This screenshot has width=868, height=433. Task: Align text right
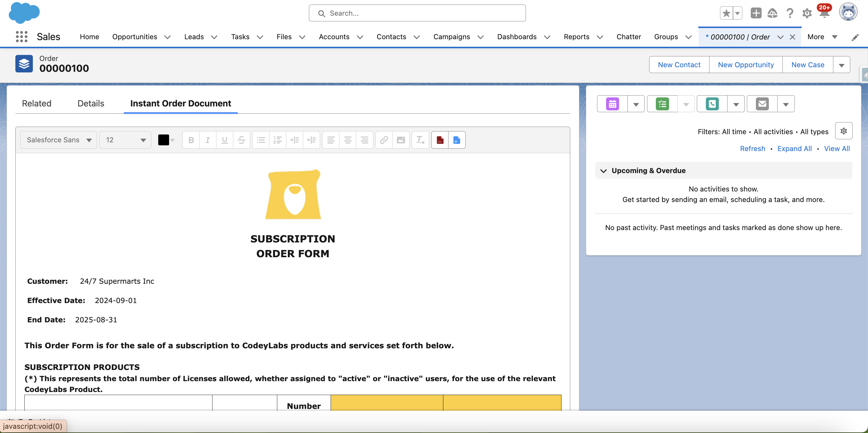365,140
